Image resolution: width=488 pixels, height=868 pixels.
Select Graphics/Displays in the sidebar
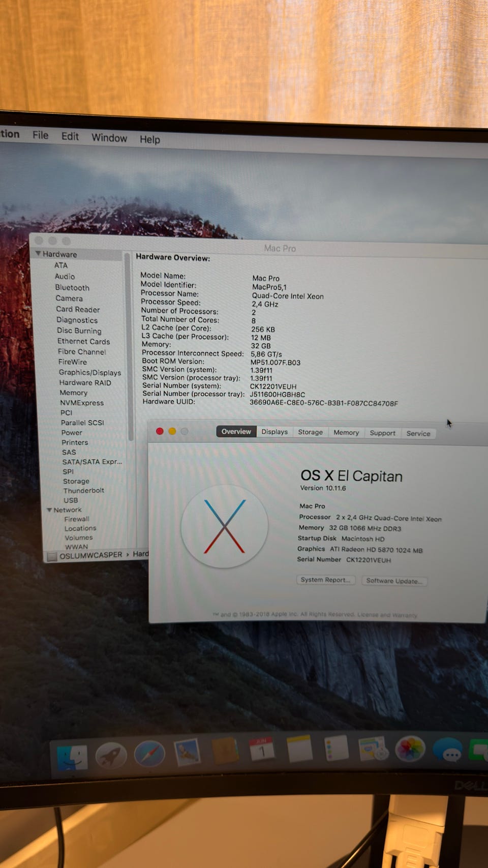pyautogui.click(x=89, y=372)
